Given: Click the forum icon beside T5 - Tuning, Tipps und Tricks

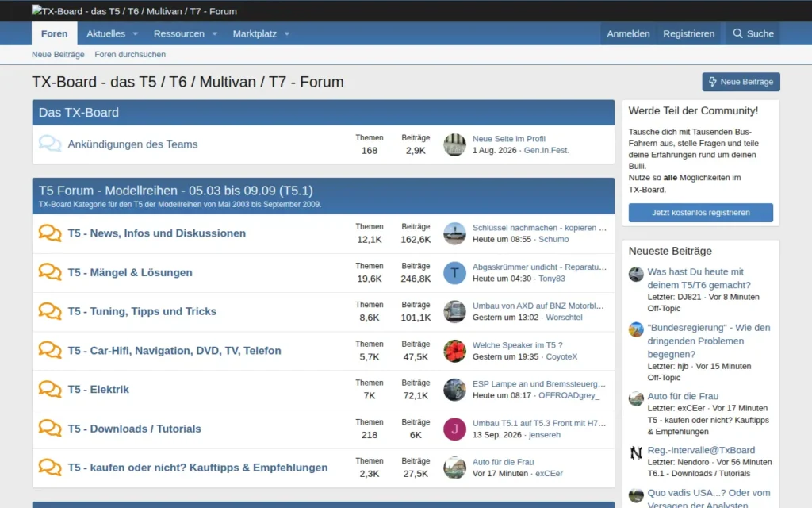Looking at the screenshot, I should pos(50,311).
